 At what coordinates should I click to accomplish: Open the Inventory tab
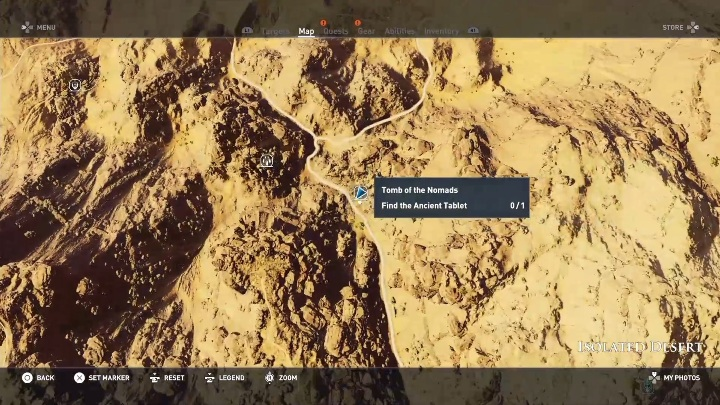[x=441, y=31]
